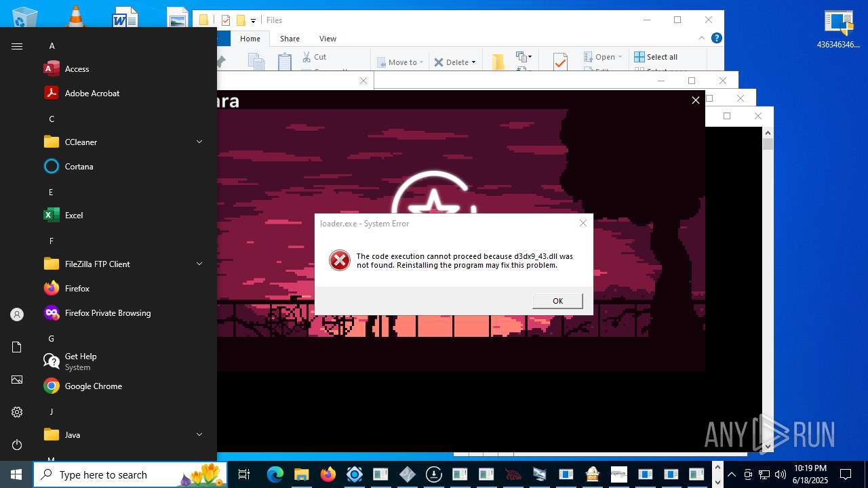868x488 pixels.
Task: Show hidden tray icons chevron
Action: point(732,474)
